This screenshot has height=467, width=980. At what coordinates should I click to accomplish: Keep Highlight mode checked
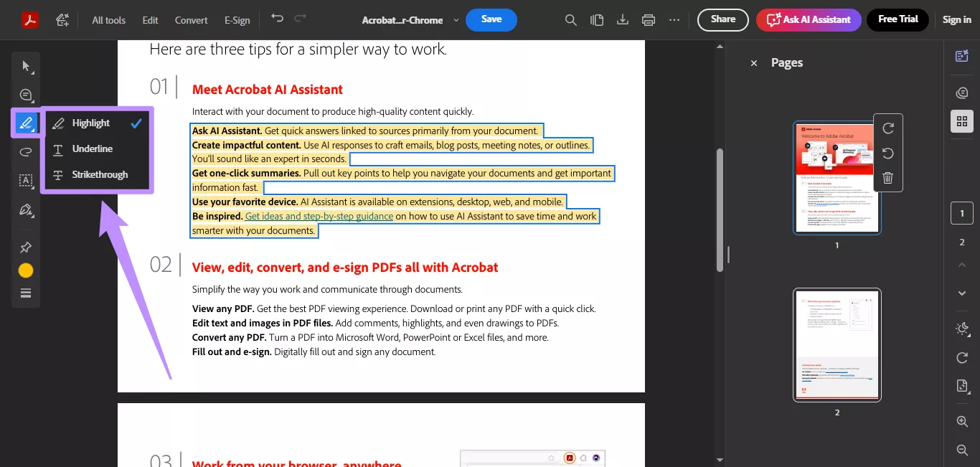coord(90,123)
